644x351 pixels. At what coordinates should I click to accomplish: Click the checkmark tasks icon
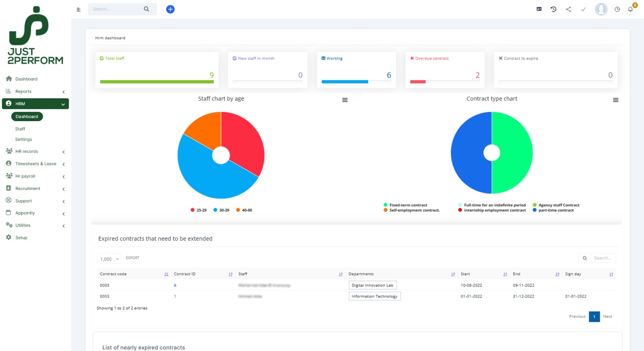coord(583,9)
